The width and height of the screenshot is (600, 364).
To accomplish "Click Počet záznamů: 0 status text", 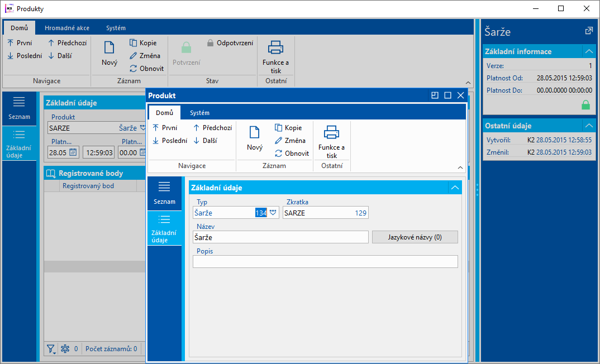I will click(x=111, y=349).
